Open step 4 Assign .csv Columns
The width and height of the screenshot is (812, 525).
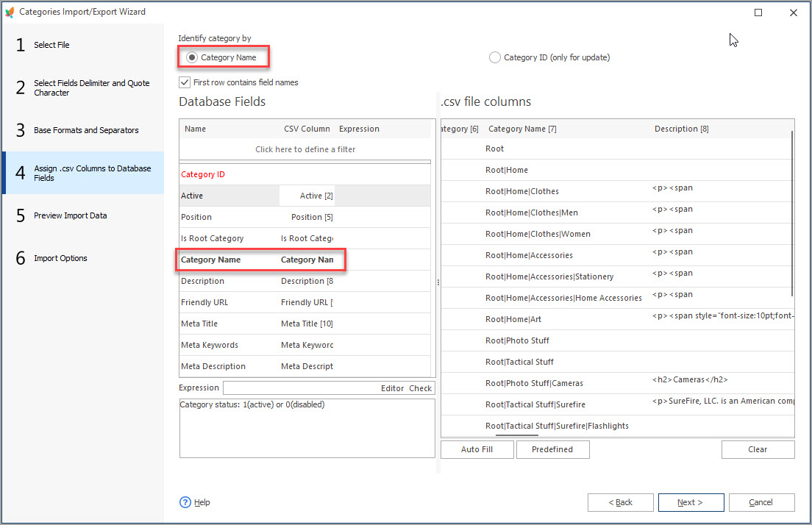pos(83,173)
